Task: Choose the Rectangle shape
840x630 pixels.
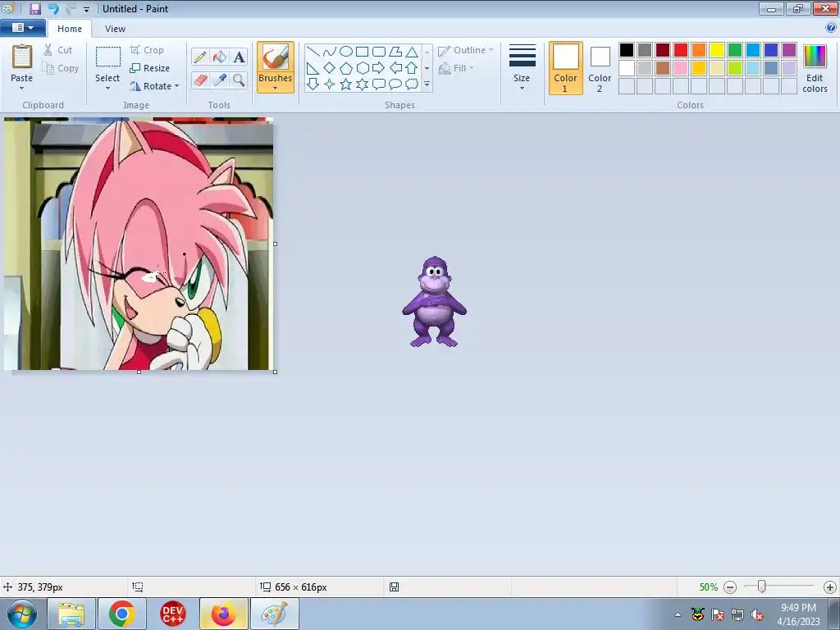Action: pos(362,52)
